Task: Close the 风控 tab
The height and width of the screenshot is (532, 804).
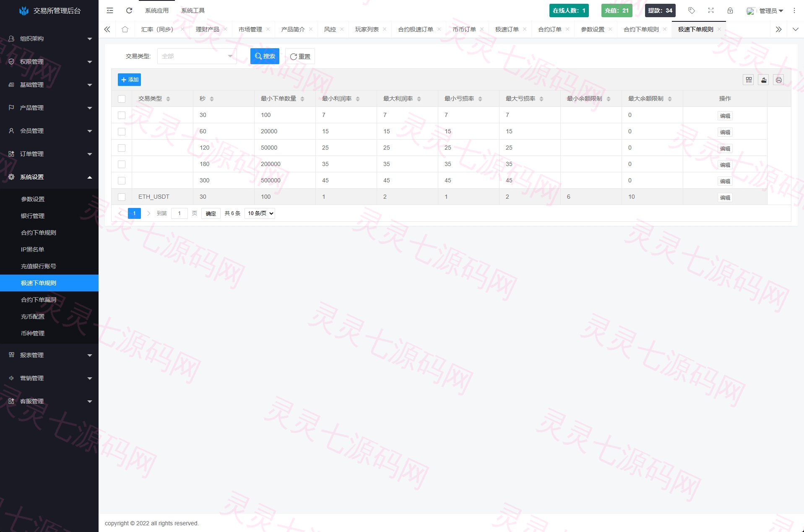Action: coord(342,29)
